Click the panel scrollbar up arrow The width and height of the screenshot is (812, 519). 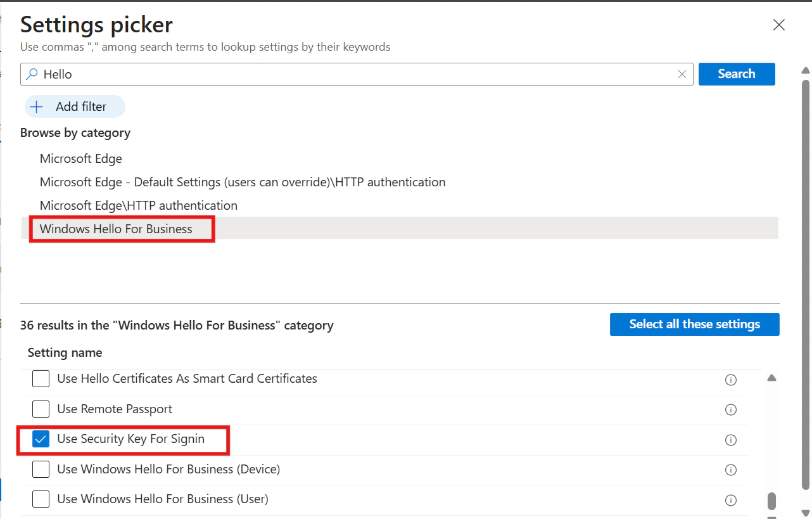pyautogui.click(x=806, y=70)
